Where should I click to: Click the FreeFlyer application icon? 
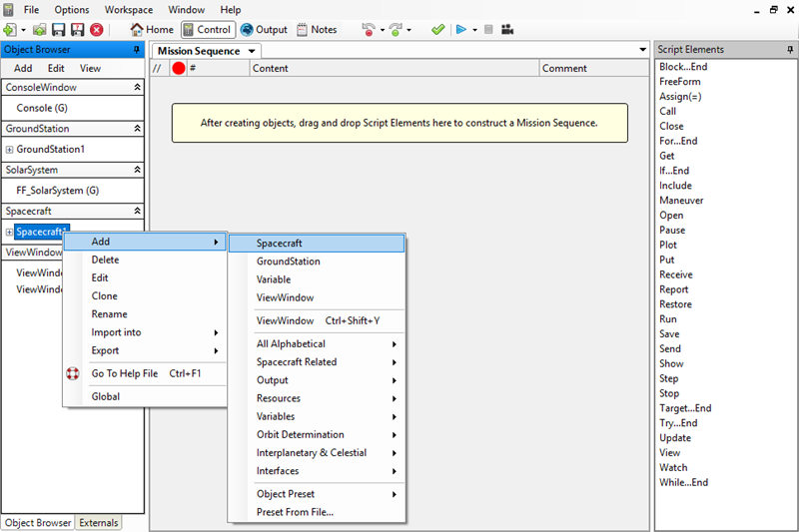8,10
